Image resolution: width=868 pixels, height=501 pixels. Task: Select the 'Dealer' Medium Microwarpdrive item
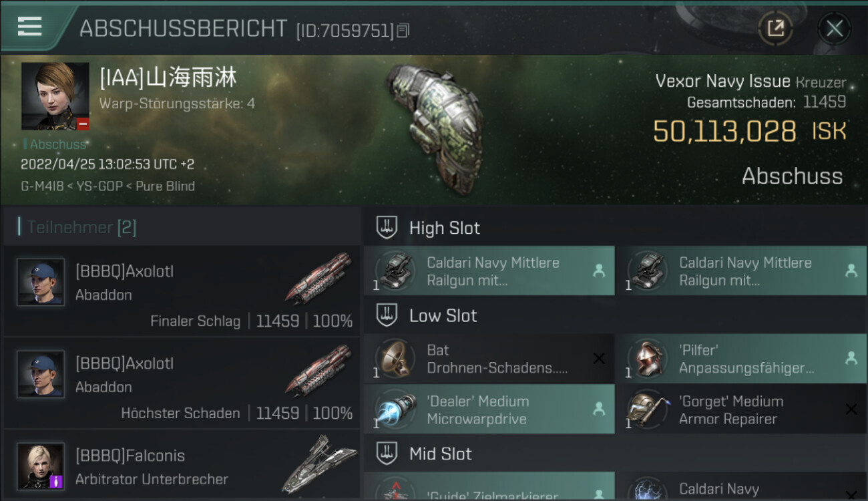(489, 409)
